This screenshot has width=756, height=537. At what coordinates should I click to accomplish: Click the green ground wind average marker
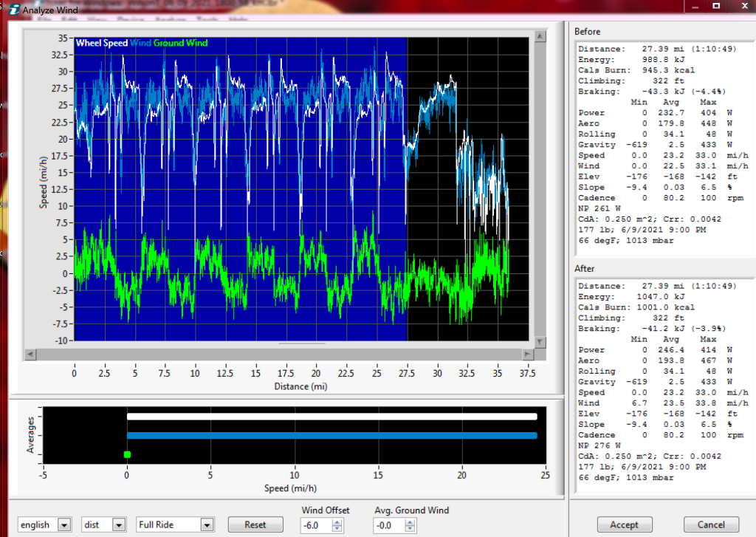(127, 454)
